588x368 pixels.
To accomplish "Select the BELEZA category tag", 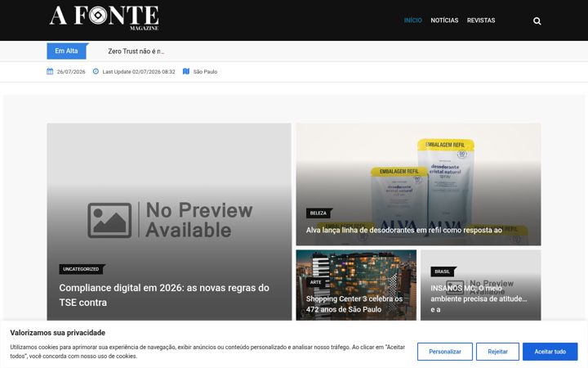I will pyautogui.click(x=318, y=213).
